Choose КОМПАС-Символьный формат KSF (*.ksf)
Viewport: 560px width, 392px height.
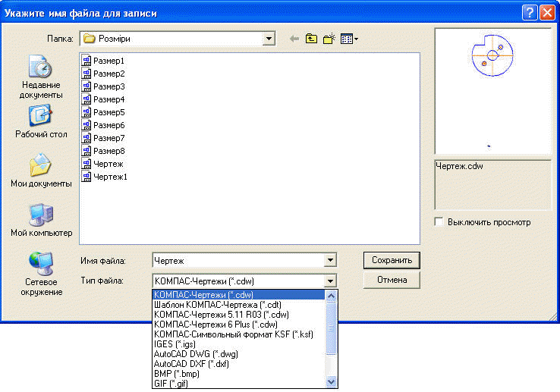pyautogui.click(x=239, y=334)
